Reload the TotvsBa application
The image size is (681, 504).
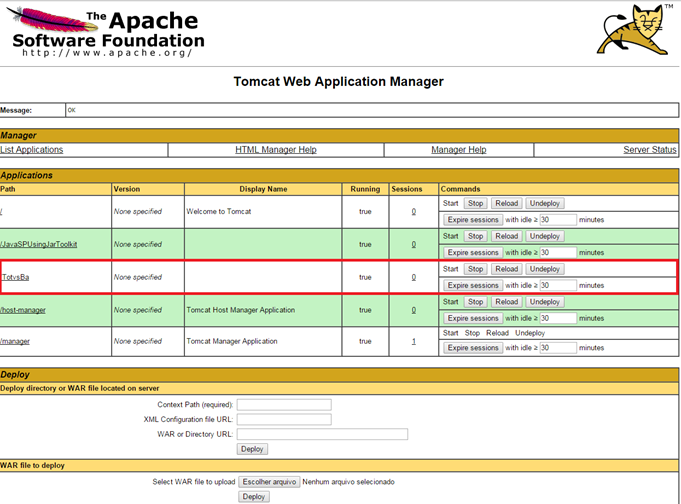pyautogui.click(x=507, y=269)
